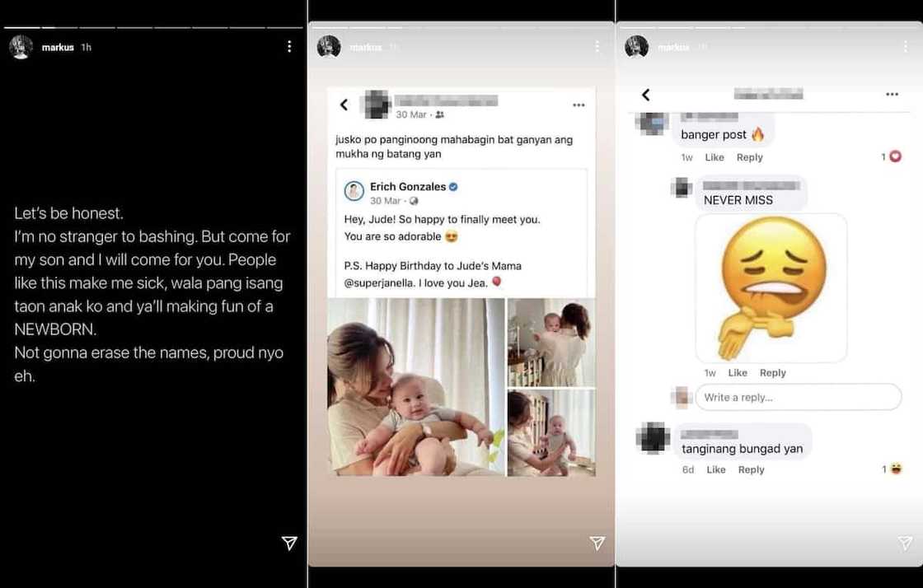Open top-right small baby photo
Viewport: 923px width, 588px height.
[551, 343]
